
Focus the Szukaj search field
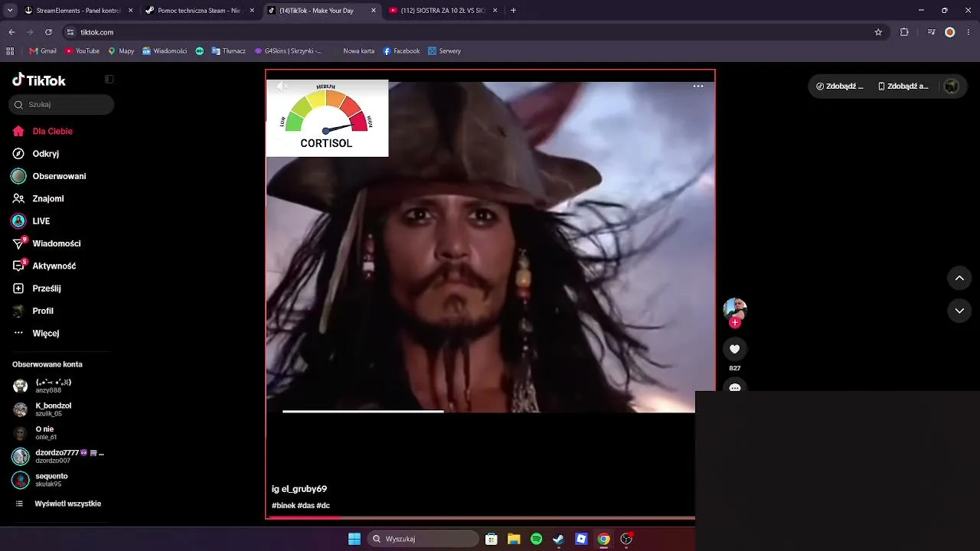[61, 105]
